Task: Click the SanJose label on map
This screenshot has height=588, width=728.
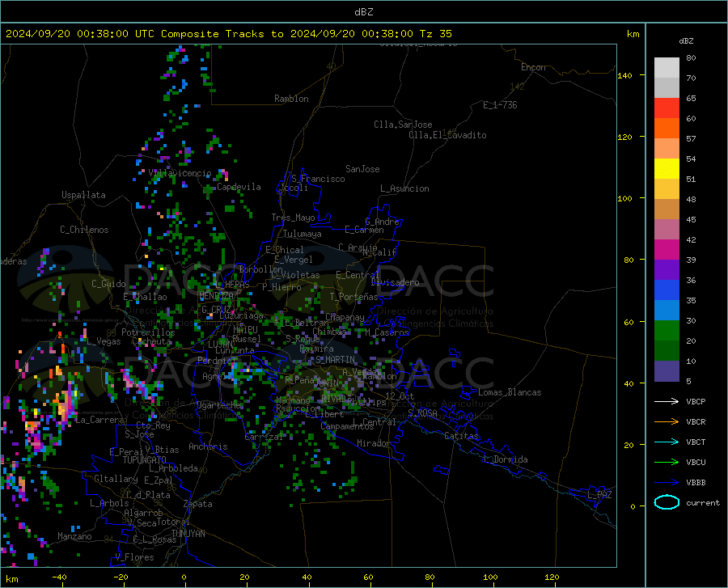Action: pyautogui.click(x=362, y=169)
